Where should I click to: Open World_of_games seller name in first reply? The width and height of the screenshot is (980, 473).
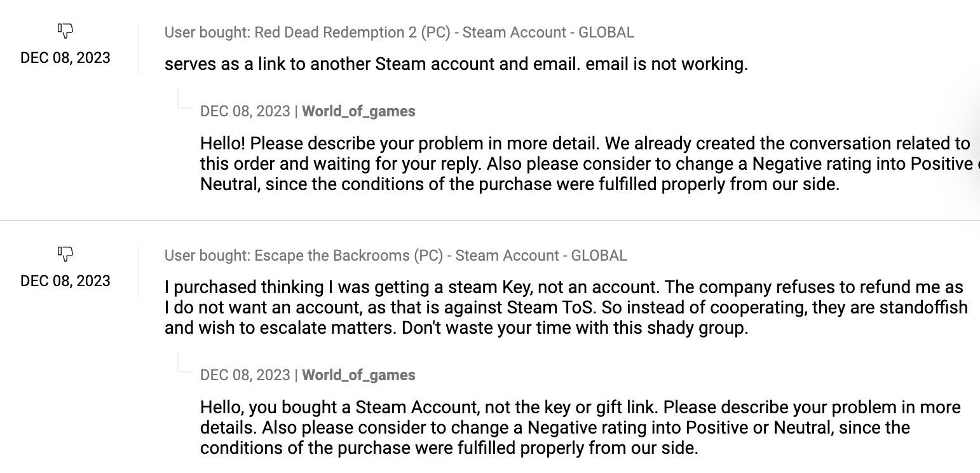[358, 111]
